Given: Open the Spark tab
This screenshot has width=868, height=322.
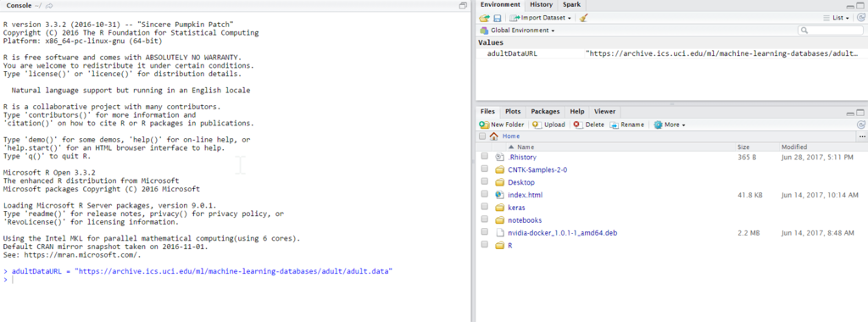Looking at the screenshot, I should tap(571, 4).
